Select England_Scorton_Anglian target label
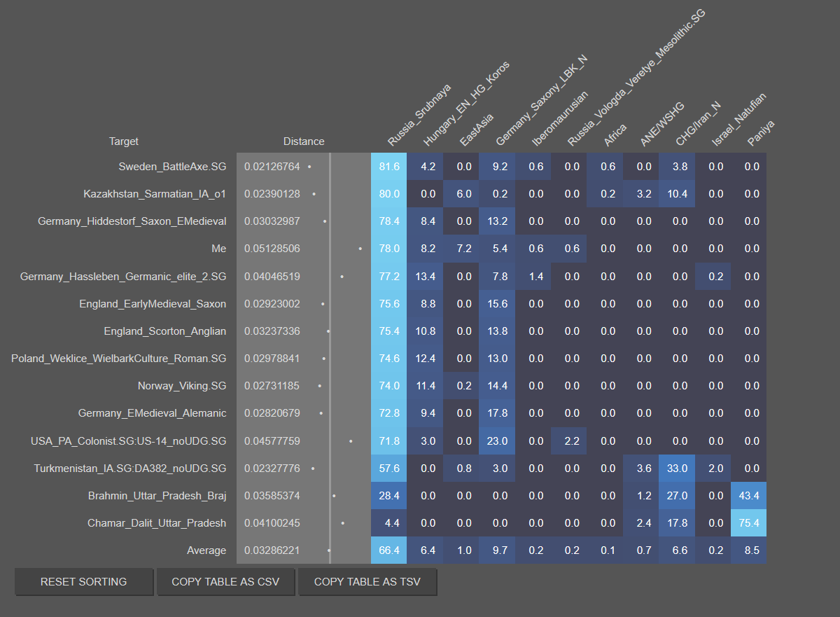The image size is (840, 617). point(165,331)
